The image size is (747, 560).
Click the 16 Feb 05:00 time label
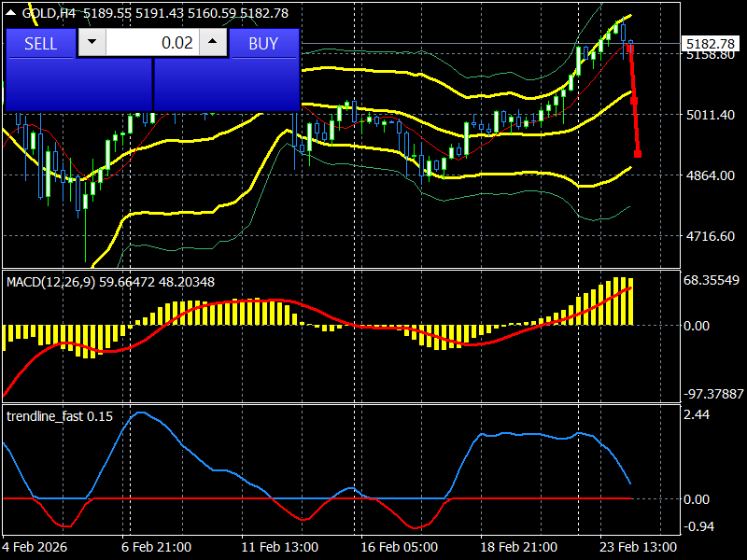coord(400,547)
